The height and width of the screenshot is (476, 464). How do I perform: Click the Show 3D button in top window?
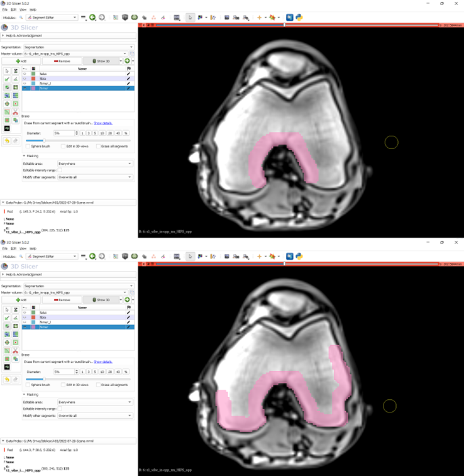click(101, 61)
